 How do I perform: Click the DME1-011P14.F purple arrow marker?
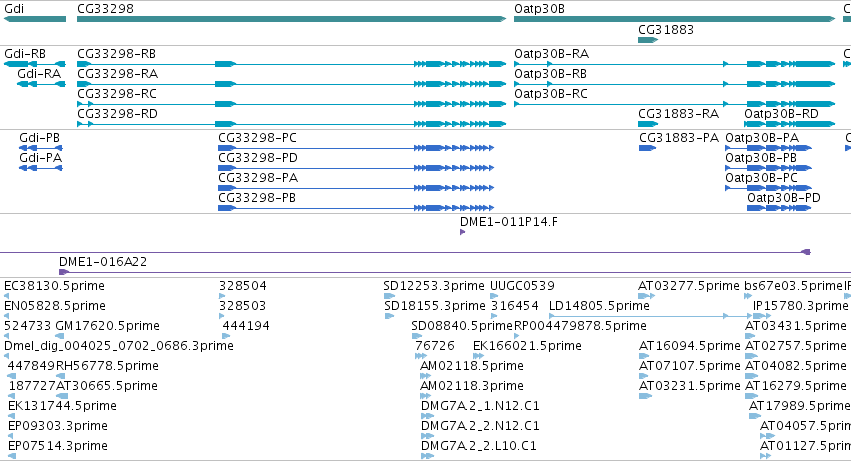[462, 232]
